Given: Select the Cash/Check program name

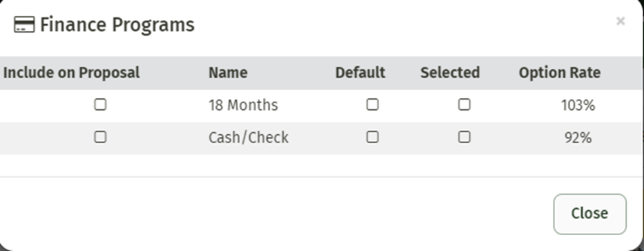Looking at the screenshot, I should tap(248, 138).
